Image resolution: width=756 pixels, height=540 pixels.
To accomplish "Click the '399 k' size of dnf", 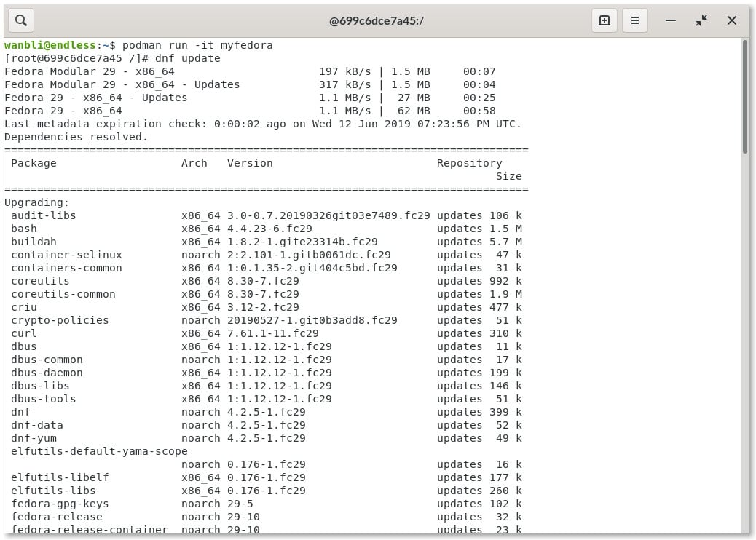I will (505, 412).
